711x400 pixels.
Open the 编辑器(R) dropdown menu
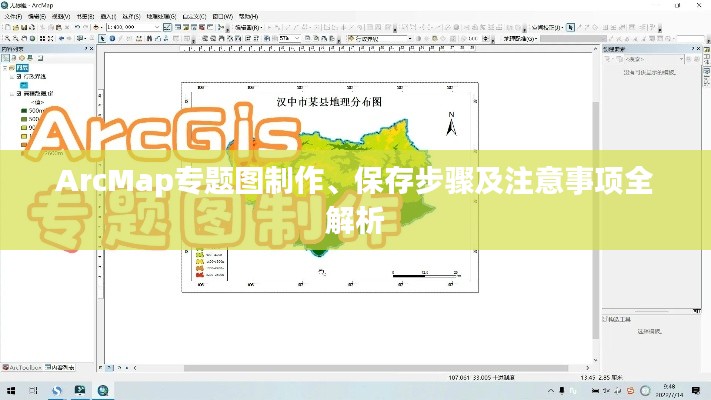tap(248, 28)
